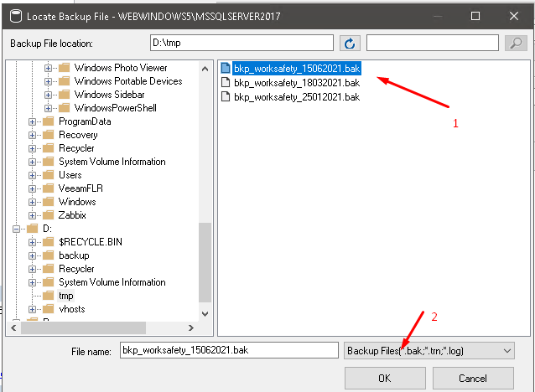Select the backup folder under D:

point(73,255)
